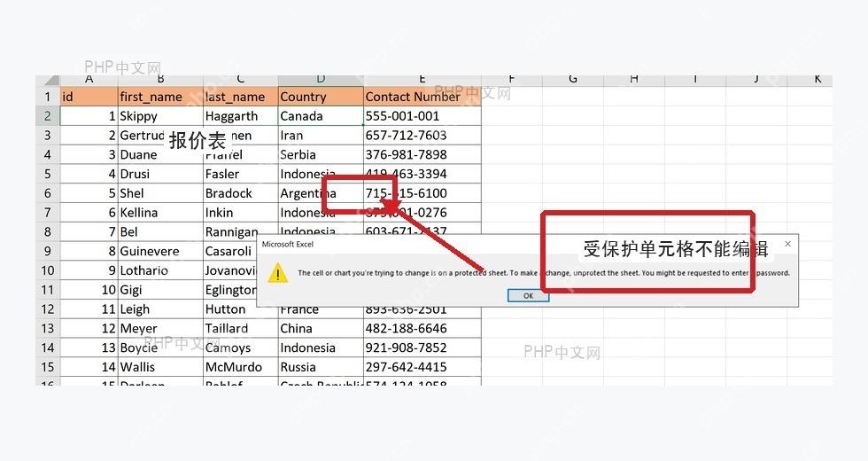Click cell containing 'Meyer'
The height and width of the screenshot is (461, 868).
160,329
